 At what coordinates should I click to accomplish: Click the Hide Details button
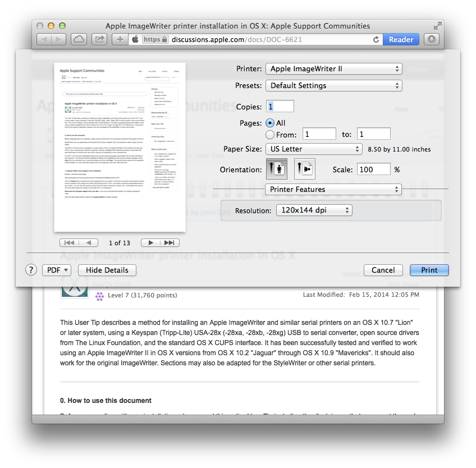coord(107,270)
